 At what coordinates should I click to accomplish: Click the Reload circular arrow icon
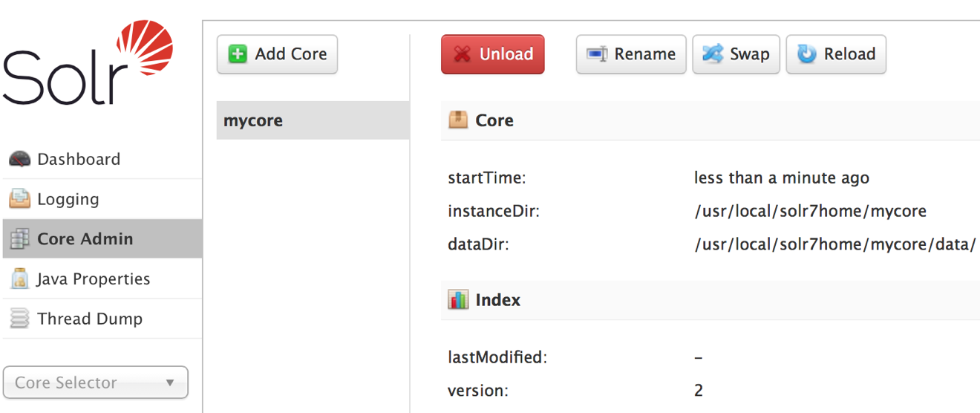coord(806,54)
